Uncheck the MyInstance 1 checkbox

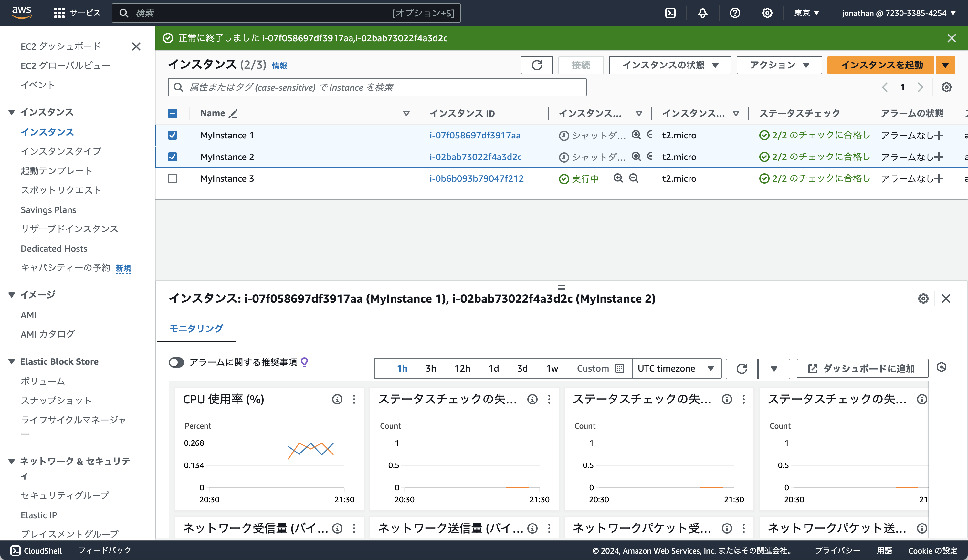click(173, 135)
